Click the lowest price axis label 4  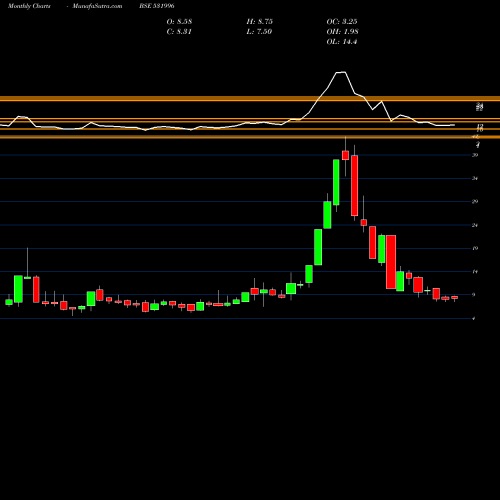tap(474, 319)
